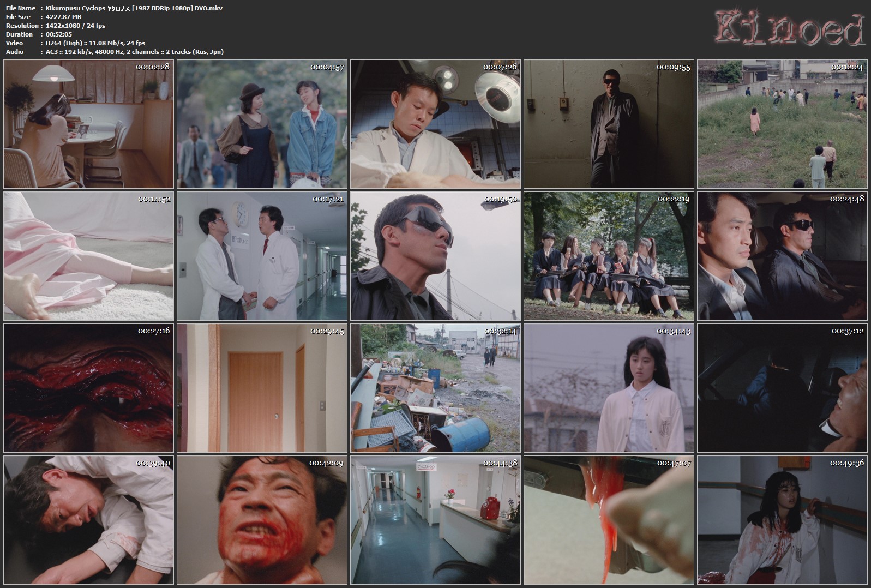Open the thumbnail timestamped 00:02:28
The image size is (871, 588).
coord(88,124)
